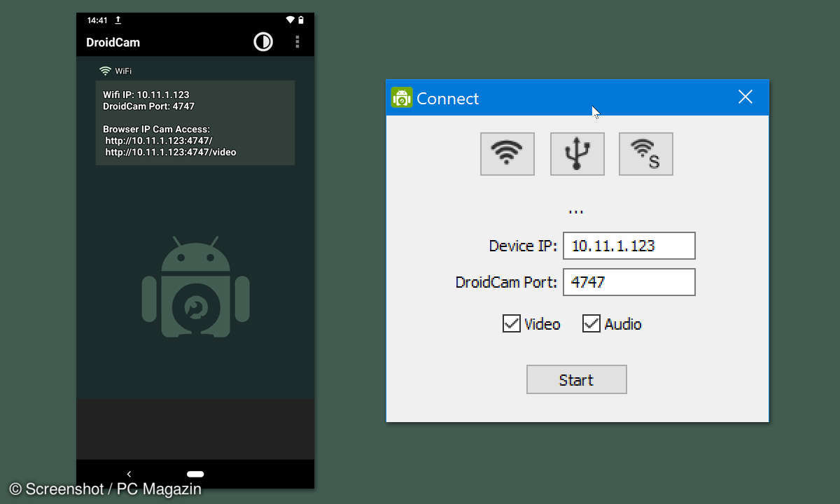Tap WiFi signal icon in phone status bar
This screenshot has width=840, height=504.
[x=290, y=20]
